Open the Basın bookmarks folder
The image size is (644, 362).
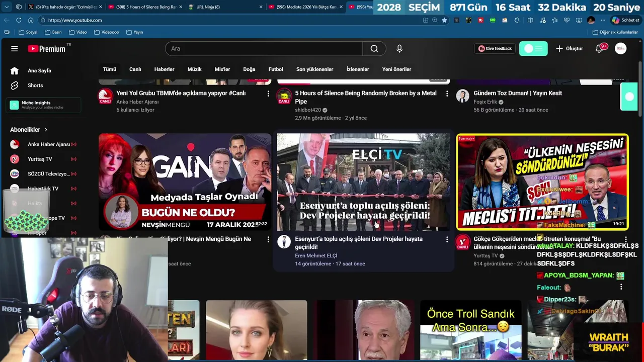[53, 32]
